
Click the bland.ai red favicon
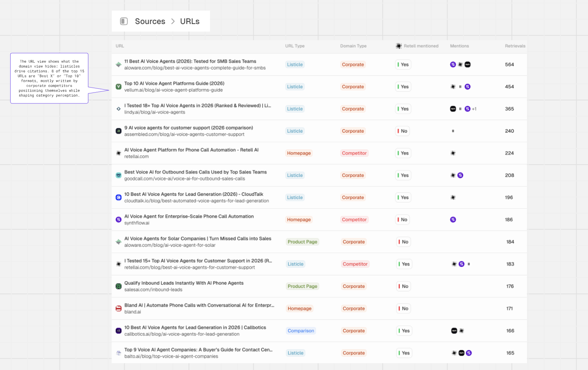click(x=118, y=308)
